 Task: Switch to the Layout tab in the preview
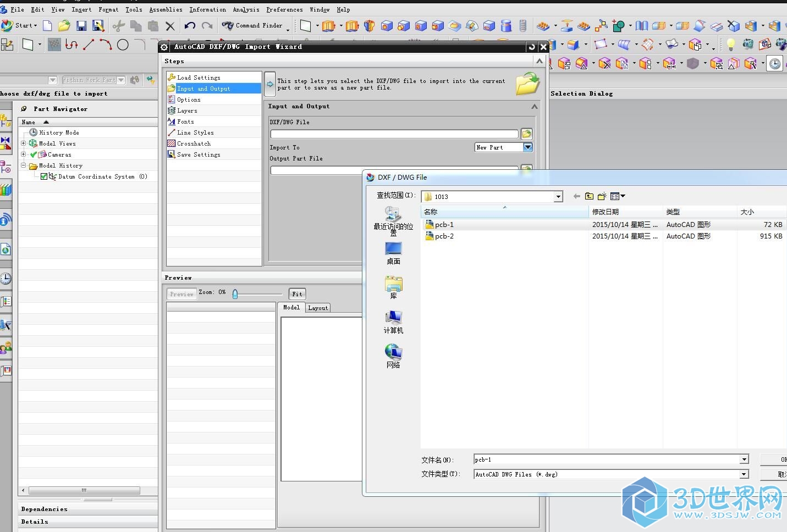point(318,308)
